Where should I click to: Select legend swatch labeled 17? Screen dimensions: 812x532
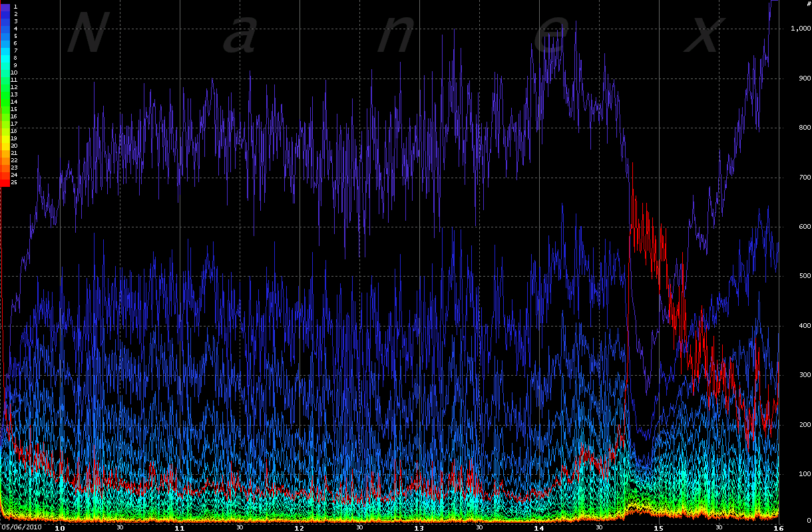click(5, 123)
